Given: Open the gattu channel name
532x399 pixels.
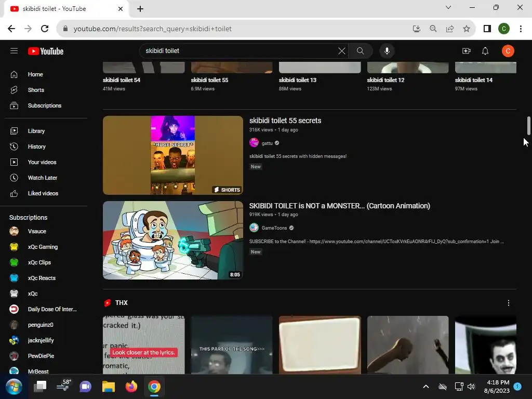Looking at the screenshot, I should point(267,143).
